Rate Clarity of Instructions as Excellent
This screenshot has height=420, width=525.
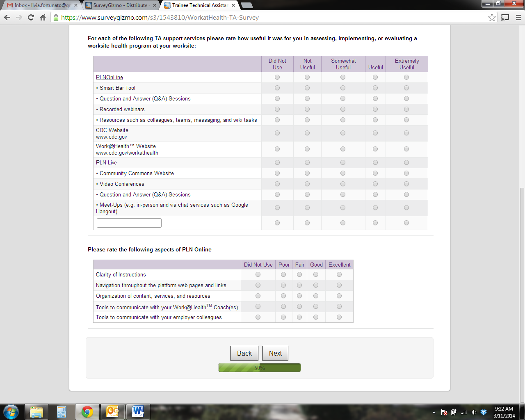pos(339,274)
